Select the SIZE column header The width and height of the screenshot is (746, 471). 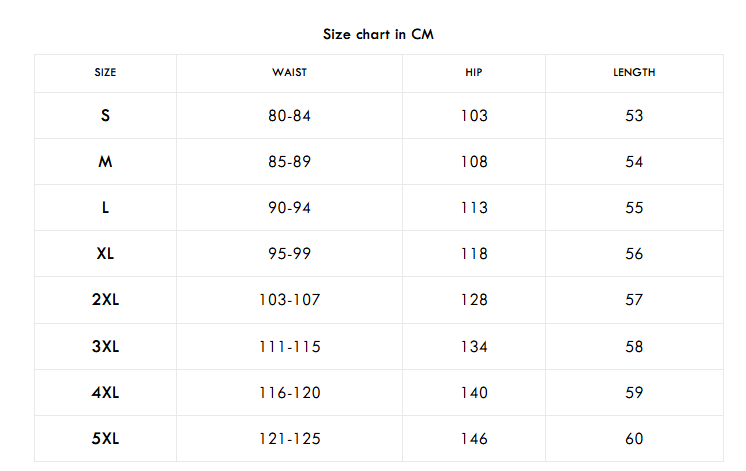point(105,72)
